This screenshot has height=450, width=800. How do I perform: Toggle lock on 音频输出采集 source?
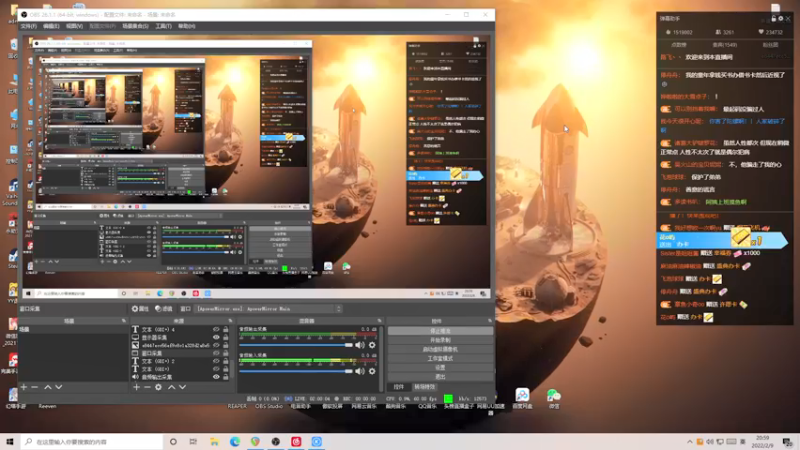point(226,377)
